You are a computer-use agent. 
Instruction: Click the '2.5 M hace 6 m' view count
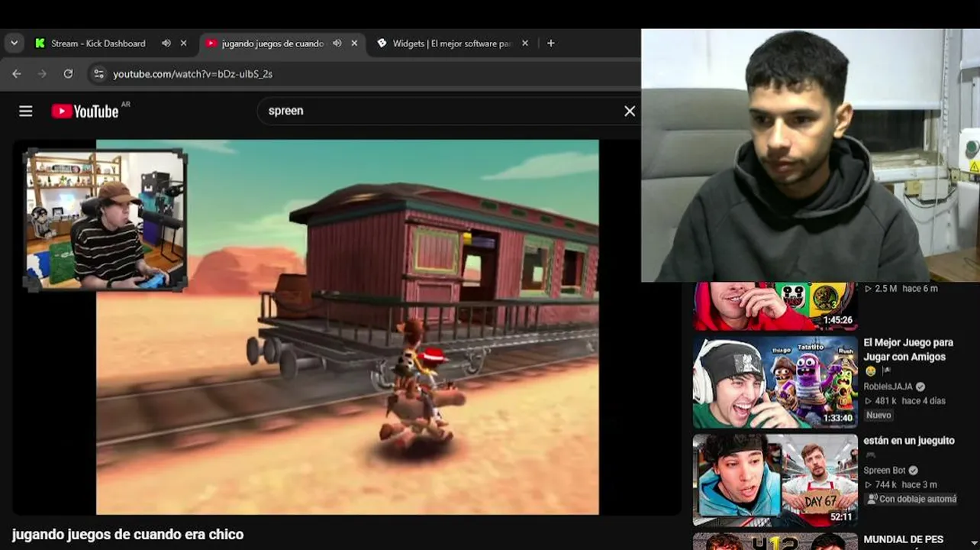901,289
